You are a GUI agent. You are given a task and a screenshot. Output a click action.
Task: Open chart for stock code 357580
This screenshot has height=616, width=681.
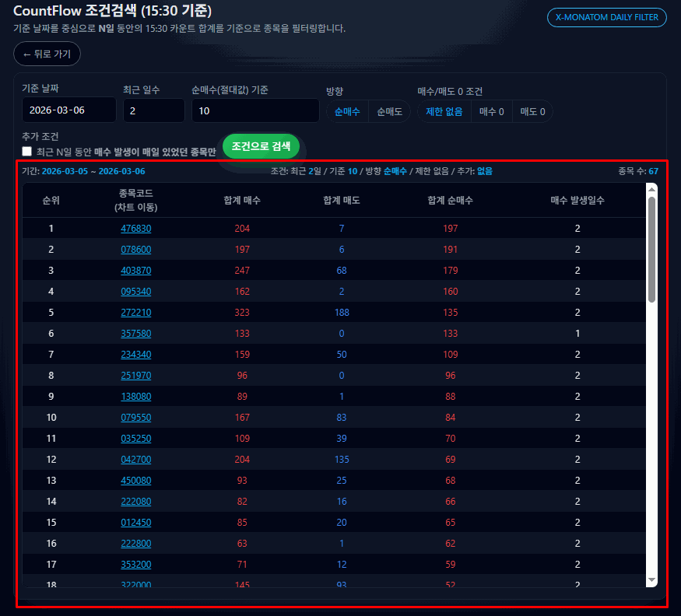136,334
